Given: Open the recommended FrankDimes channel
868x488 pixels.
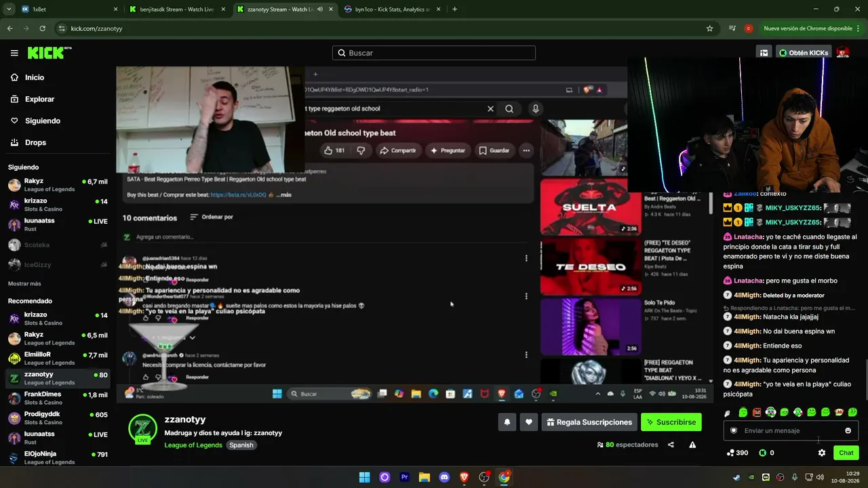Looking at the screenshot, I should click(x=58, y=398).
